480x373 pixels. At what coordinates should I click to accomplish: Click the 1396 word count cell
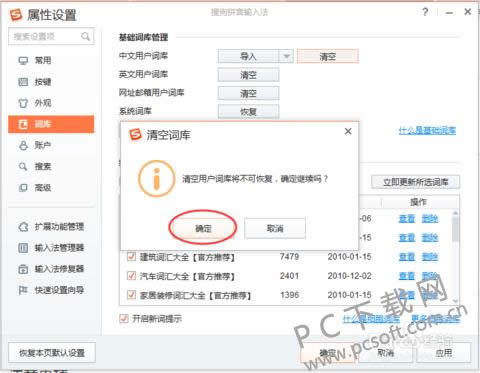(x=289, y=295)
